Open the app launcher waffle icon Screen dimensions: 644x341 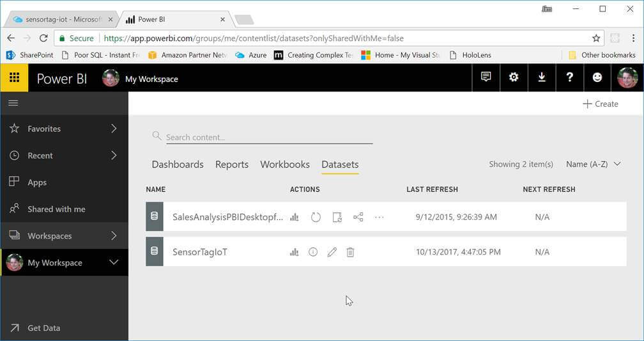14,77
